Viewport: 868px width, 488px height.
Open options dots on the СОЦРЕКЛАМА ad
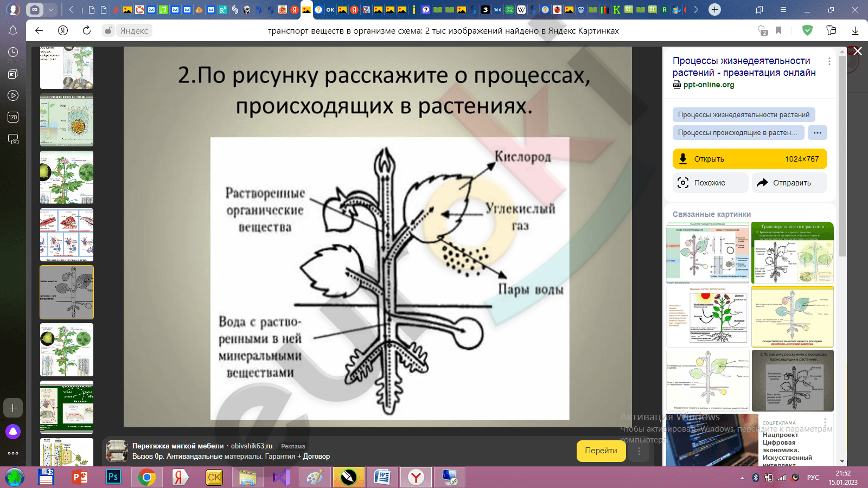825,422
